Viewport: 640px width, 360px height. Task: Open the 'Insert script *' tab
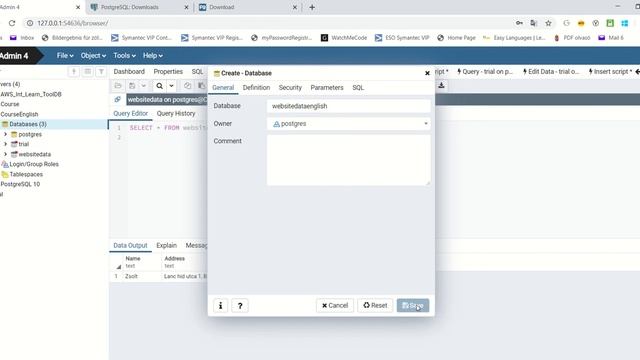[x=610, y=71]
